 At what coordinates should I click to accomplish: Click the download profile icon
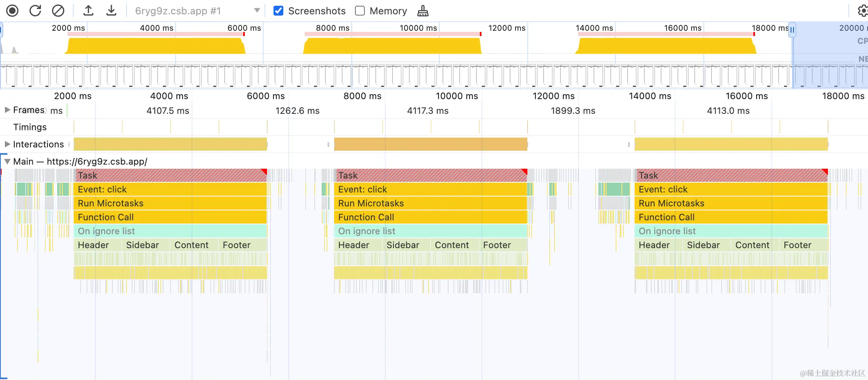(x=111, y=11)
